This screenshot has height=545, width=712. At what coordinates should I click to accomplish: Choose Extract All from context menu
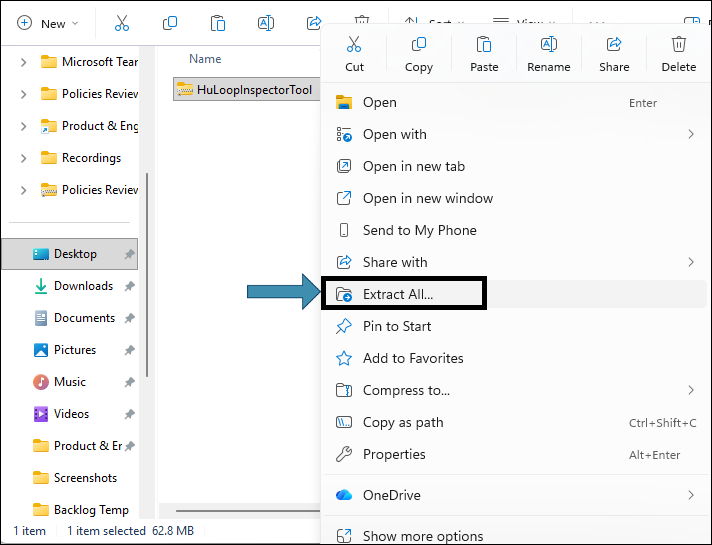[x=516, y=294]
